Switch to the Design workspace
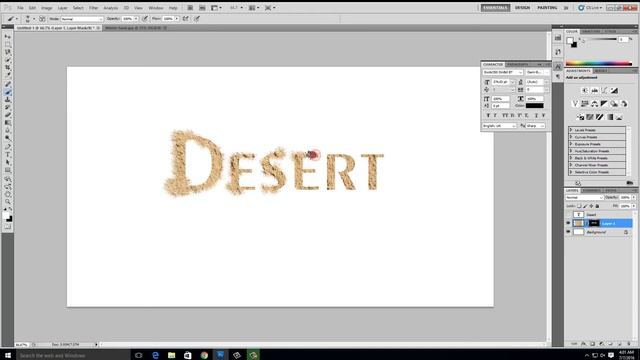The height and width of the screenshot is (360, 640). (522, 8)
